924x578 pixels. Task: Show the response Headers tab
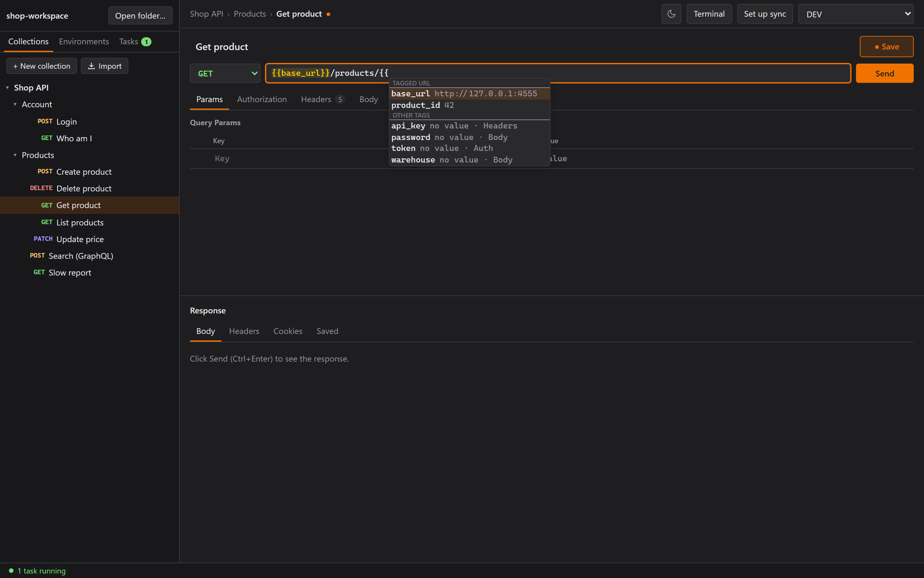click(x=244, y=331)
